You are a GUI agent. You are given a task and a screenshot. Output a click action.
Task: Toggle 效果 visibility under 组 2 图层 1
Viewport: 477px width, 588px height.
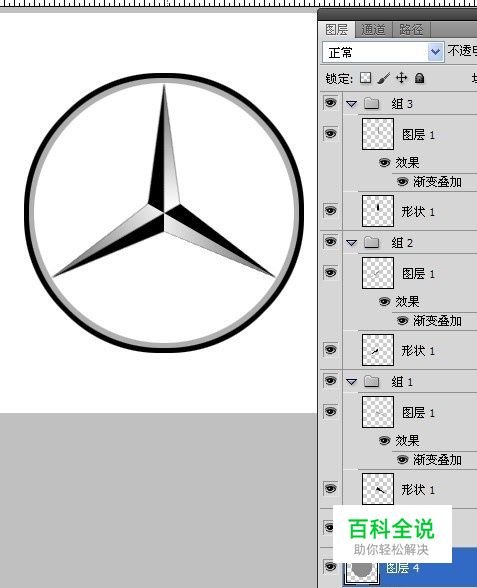(x=384, y=302)
